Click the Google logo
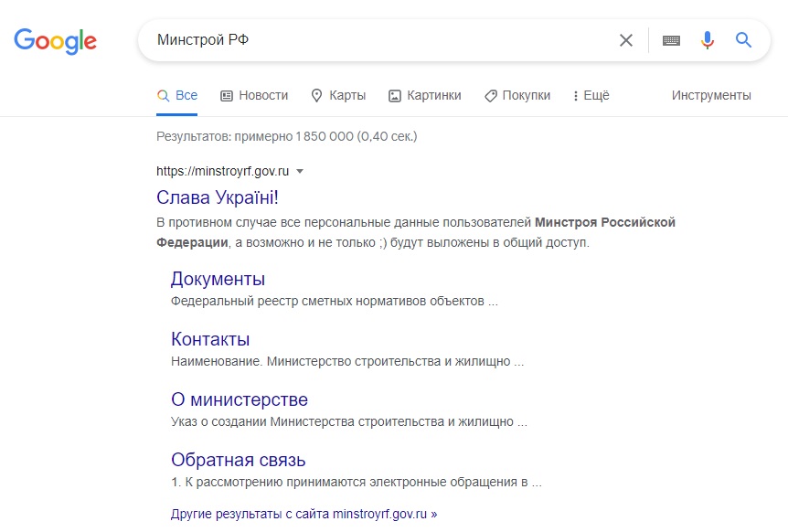This screenshot has width=788, height=532. pyautogui.click(x=55, y=40)
